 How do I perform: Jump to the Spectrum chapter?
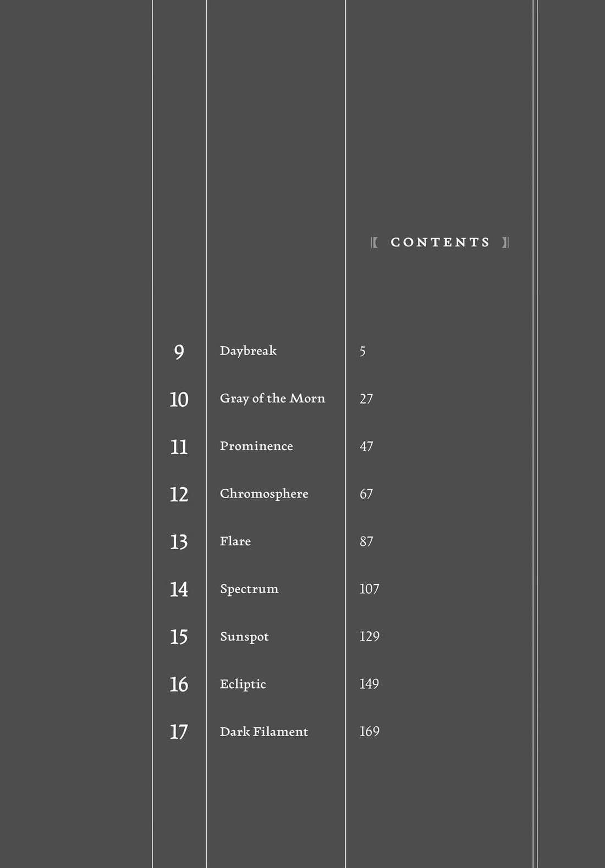point(249,589)
